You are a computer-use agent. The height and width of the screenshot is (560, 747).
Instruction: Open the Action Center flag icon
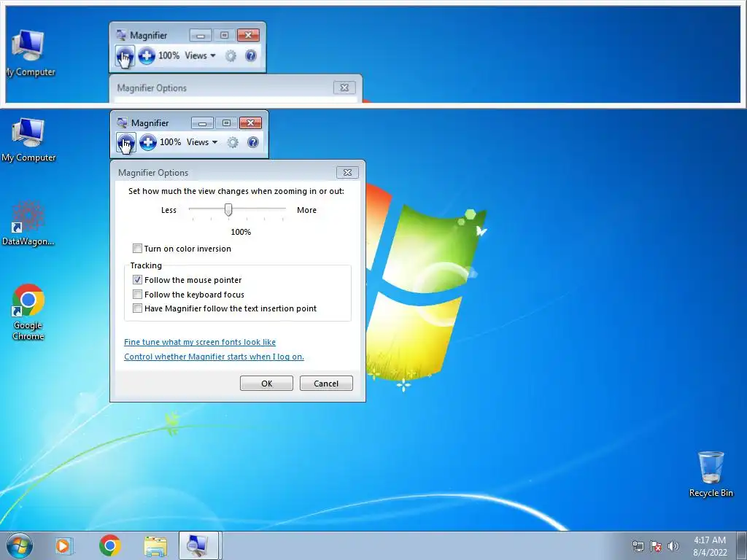656,546
